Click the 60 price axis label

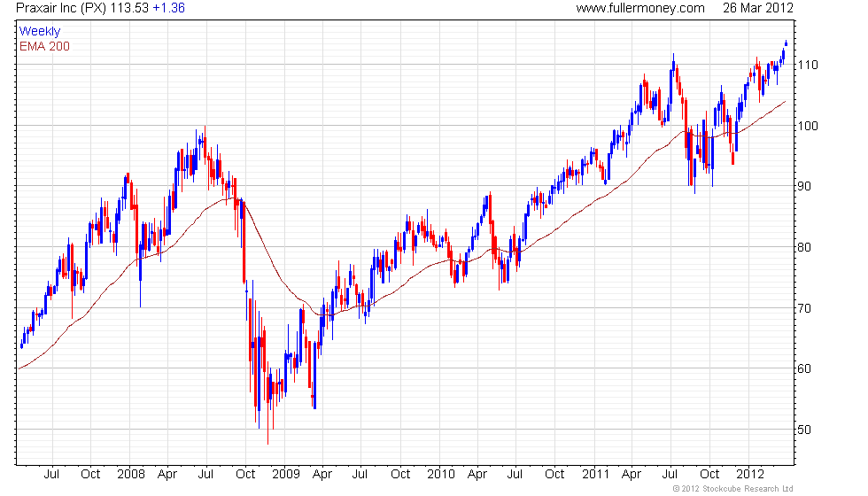(x=804, y=368)
